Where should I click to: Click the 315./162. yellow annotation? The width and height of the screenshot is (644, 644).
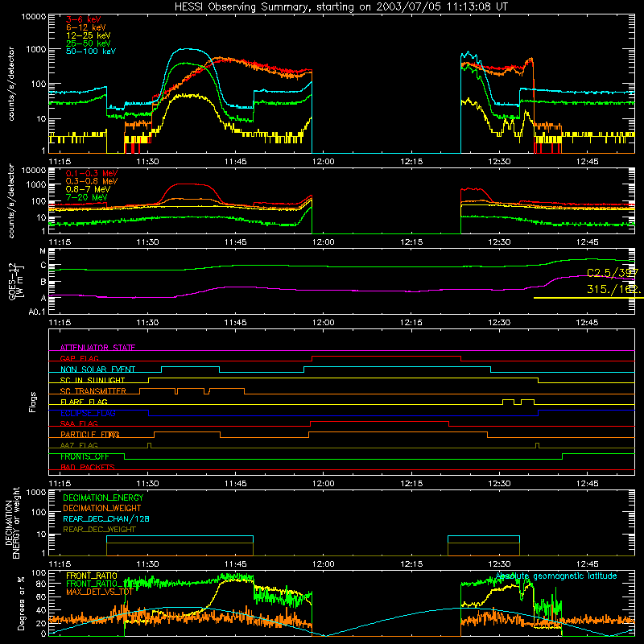(613, 289)
